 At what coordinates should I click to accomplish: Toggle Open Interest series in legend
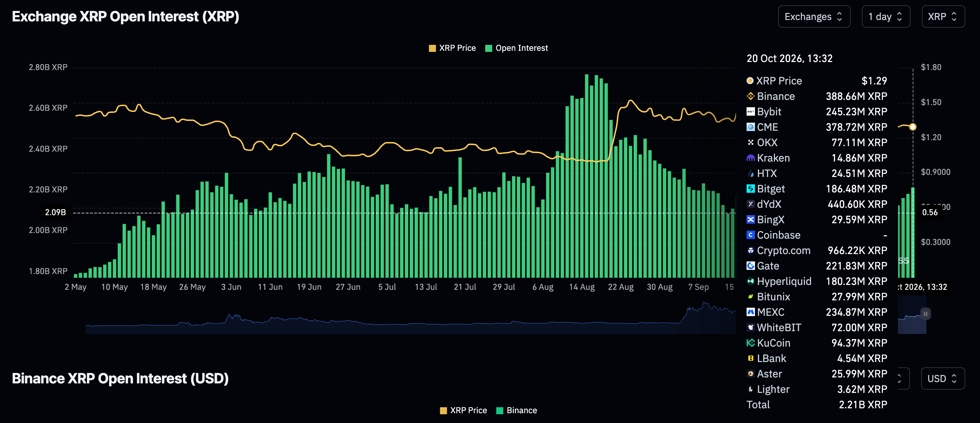point(517,48)
